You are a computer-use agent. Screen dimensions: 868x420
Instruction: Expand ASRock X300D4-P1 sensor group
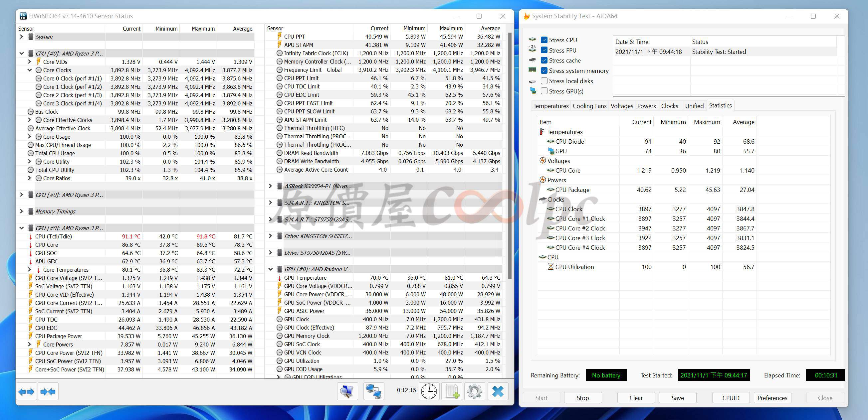click(x=270, y=186)
